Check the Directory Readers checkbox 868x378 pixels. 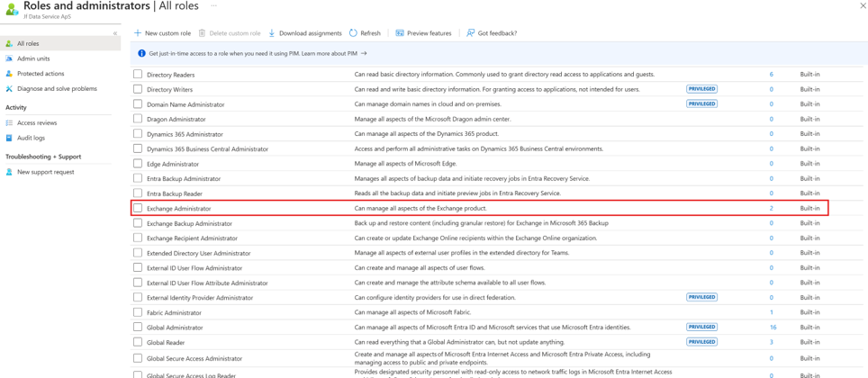pos(138,74)
